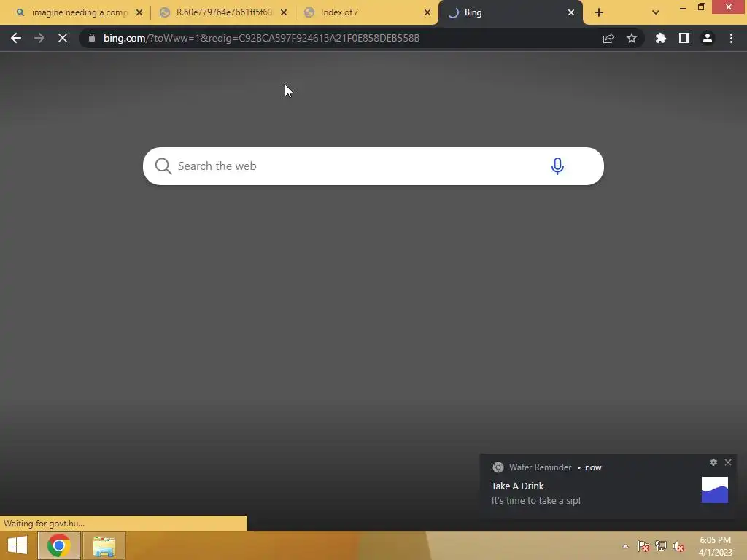Screen dimensions: 747x560
Task: Open the side panel
Action: [x=684, y=38]
